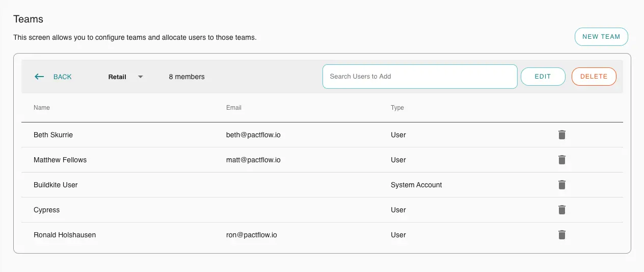The height and width of the screenshot is (272, 644).
Task: Select the Retail team name selector
Action: click(x=117, y=77)
